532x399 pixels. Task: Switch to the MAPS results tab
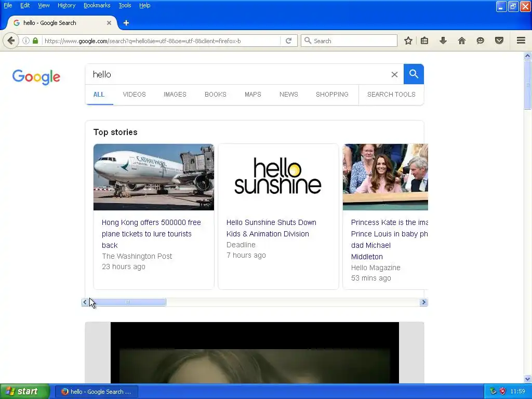point(253,95)
